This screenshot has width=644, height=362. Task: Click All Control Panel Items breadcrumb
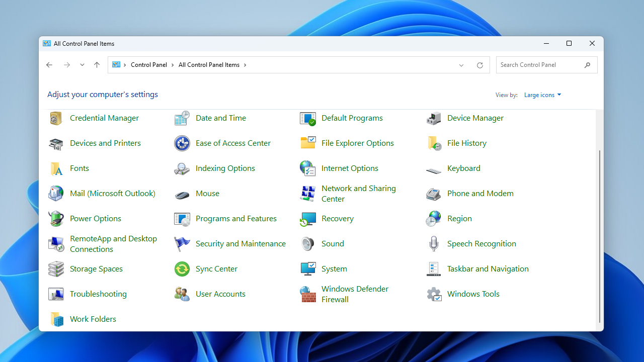click(209, 65)
